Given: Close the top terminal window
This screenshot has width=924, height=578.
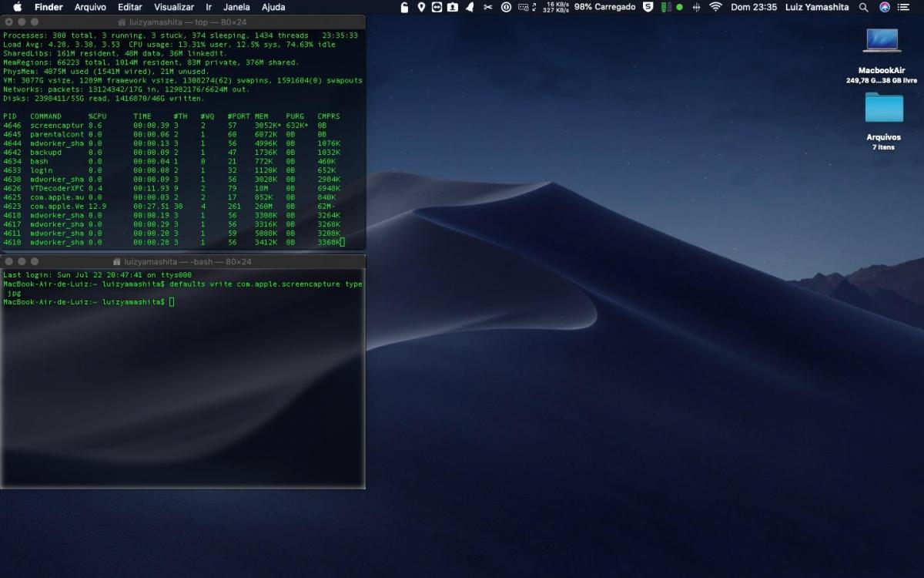Looking at the screenshot, I should [8, 23].
